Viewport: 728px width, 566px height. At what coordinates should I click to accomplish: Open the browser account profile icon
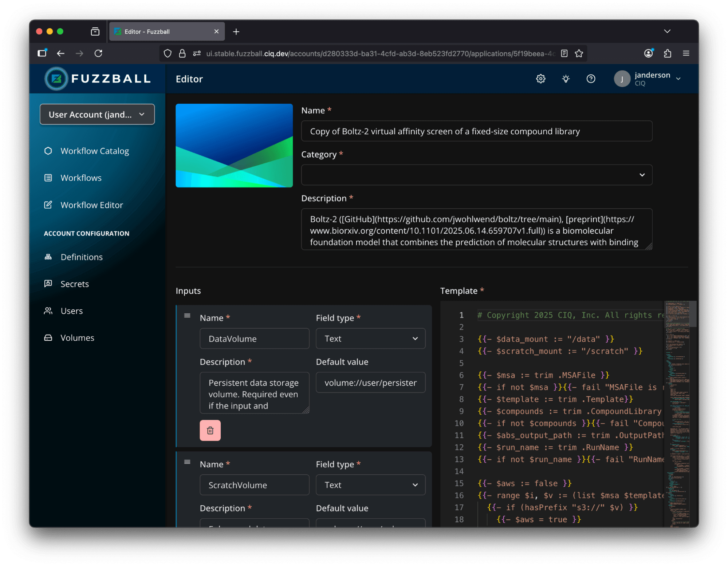(x=649, y=54)
